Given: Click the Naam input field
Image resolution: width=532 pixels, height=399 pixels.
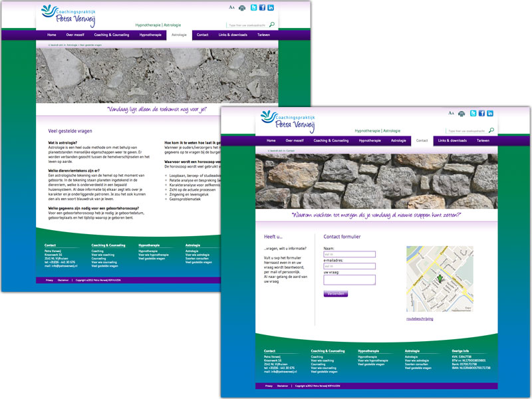Looking at the screenshot, I should coord(340,254).
